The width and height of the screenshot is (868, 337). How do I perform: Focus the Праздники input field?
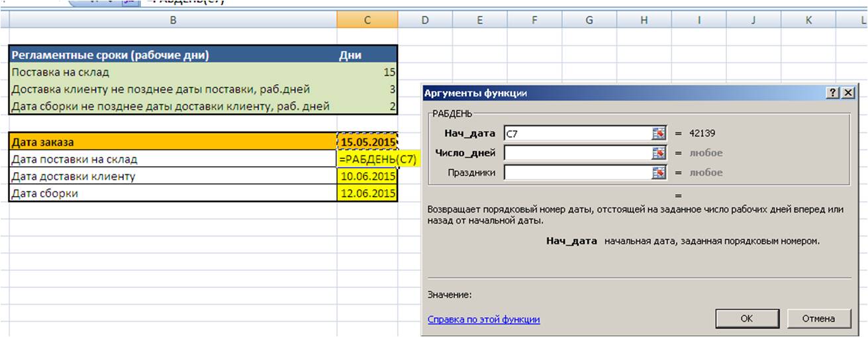coord(576,173)
